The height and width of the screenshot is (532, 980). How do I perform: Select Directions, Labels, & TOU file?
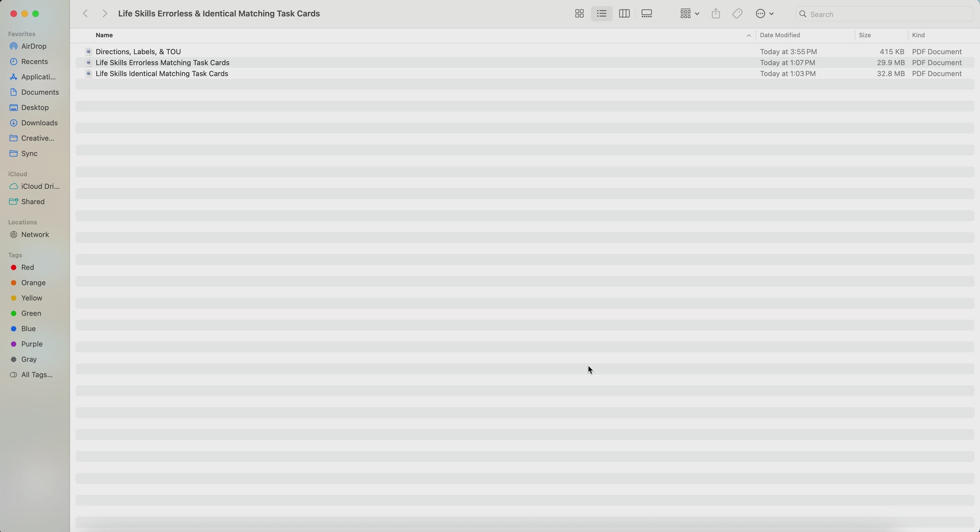pos(138,52)
